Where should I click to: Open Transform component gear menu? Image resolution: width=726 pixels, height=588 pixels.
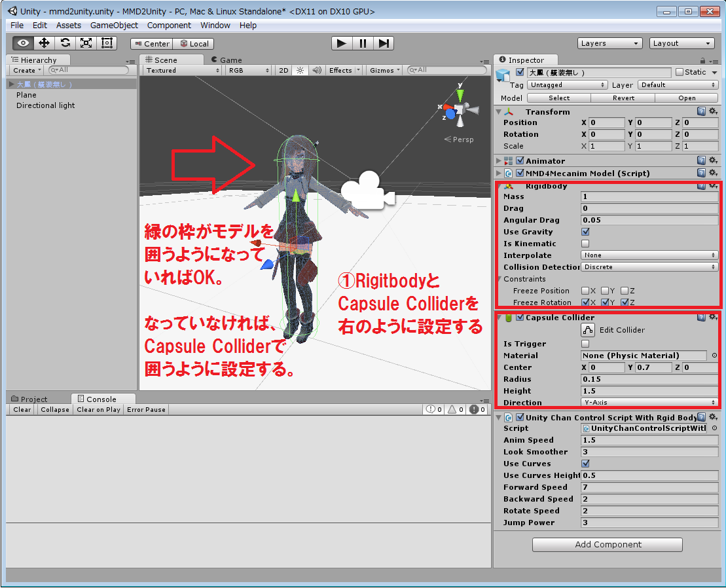713,111
